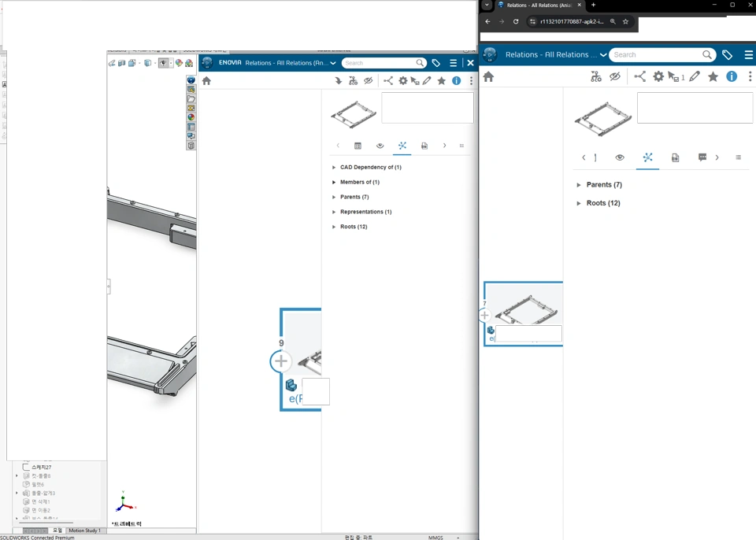The image size is (756, 540).
Task: Click the tag icon in the browser window header
Action: 727,55
